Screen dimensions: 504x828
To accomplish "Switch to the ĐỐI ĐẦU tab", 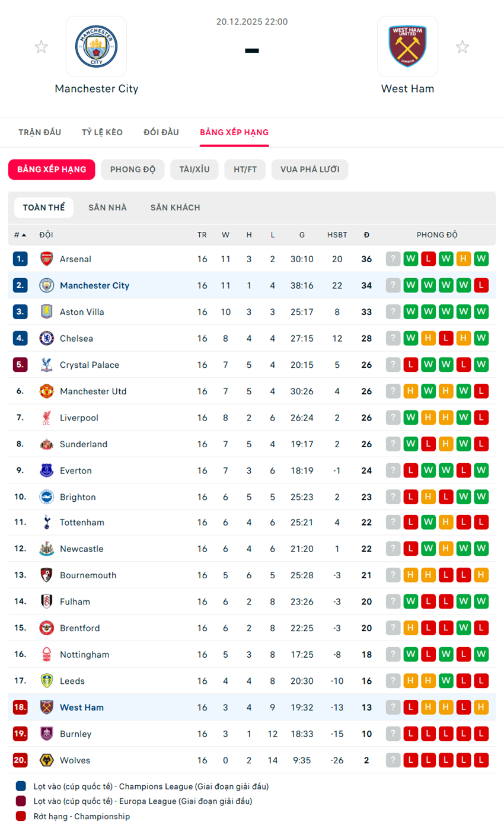I will click(x=161, y=132).
